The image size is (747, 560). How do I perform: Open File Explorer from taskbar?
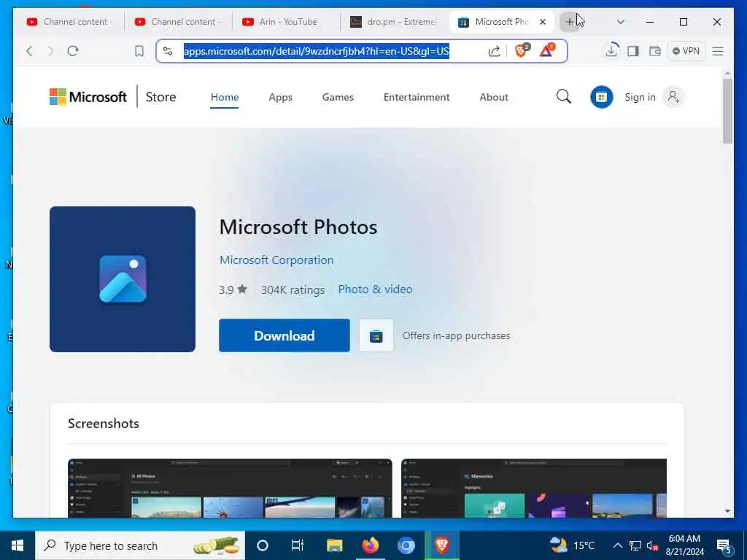click(x=334, y=545)
